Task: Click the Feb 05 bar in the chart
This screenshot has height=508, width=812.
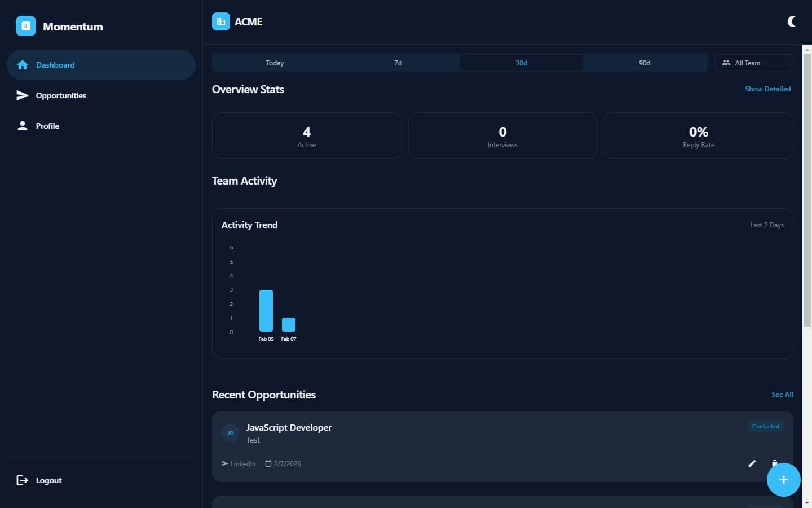Action: (266, 310)
